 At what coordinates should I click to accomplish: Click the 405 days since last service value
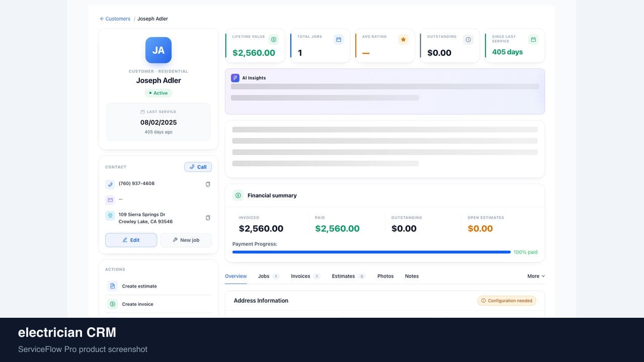click(x=507, y=52)
